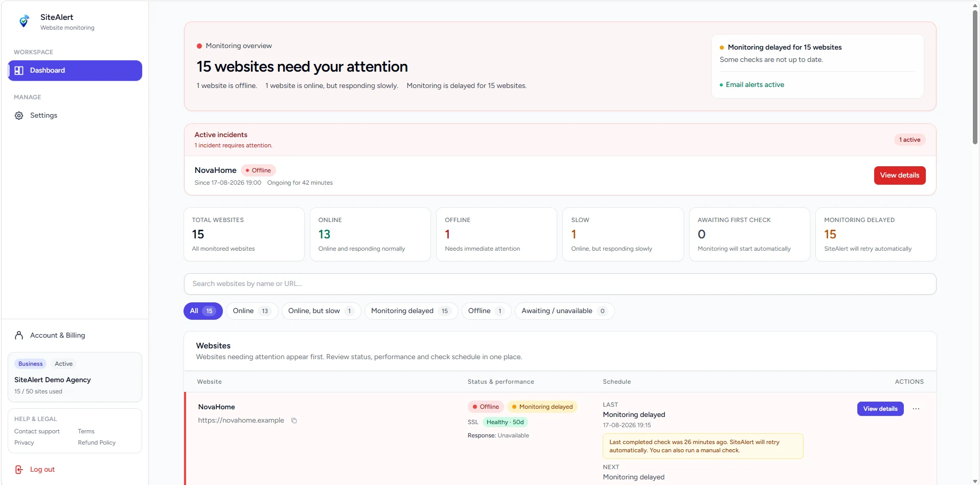
Task: Open Contact support link
Action: (37, 431)
